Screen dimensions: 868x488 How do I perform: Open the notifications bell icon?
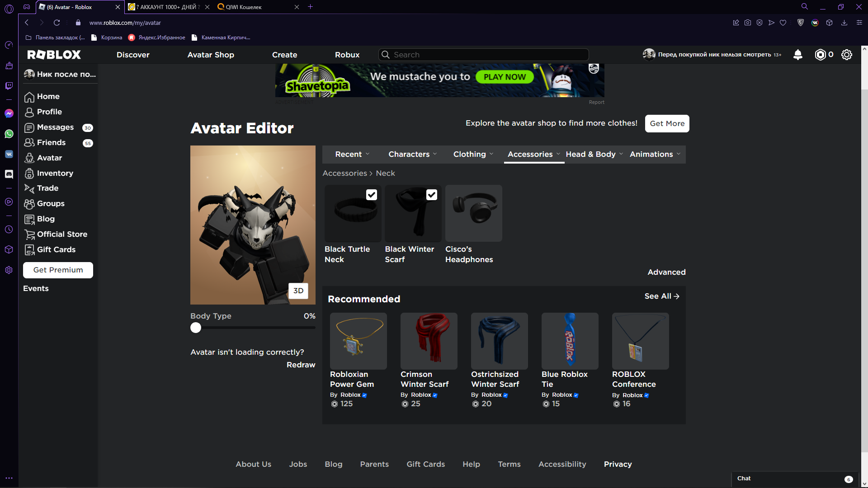pyautogui.click(x=798, y=55)
